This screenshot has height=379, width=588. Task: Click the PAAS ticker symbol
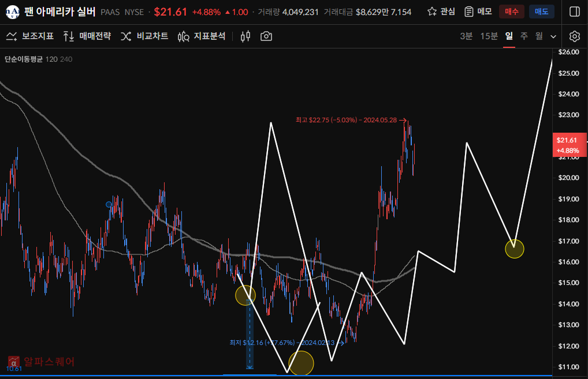pos(110,12)
